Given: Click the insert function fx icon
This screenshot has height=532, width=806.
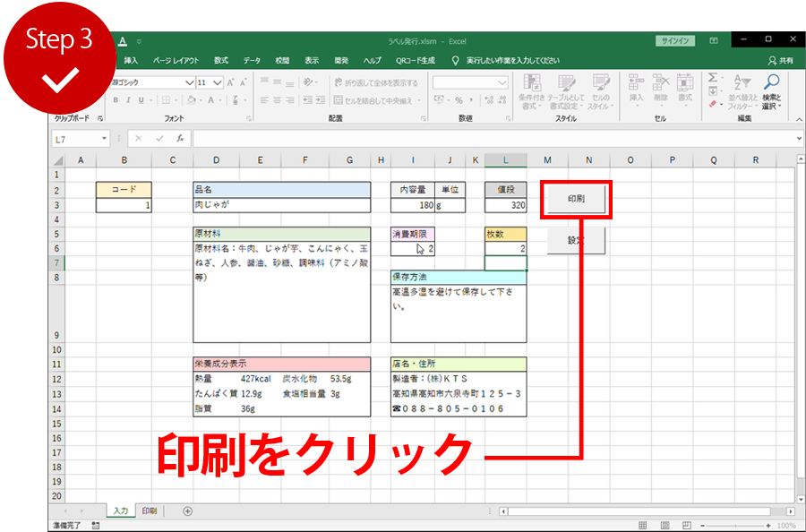Looking at the screenshot, I should [180, 138].
